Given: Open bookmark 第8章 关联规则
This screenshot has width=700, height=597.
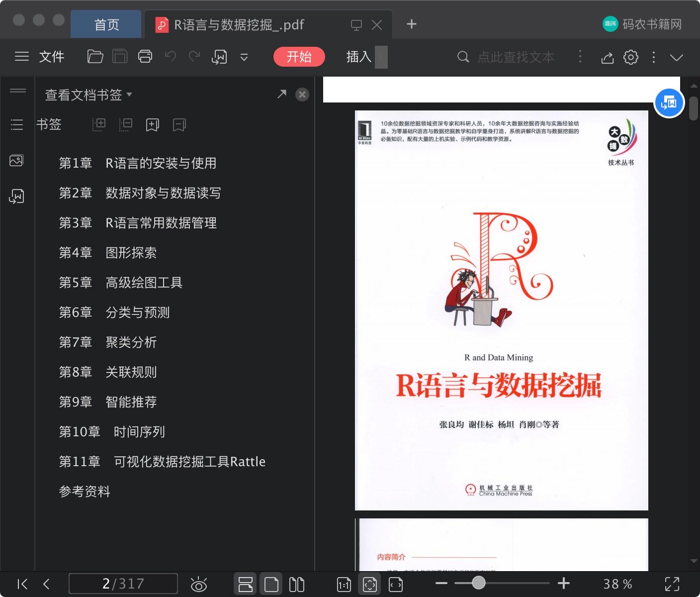Looking at the screenshot, I should (x=108, y=372).
